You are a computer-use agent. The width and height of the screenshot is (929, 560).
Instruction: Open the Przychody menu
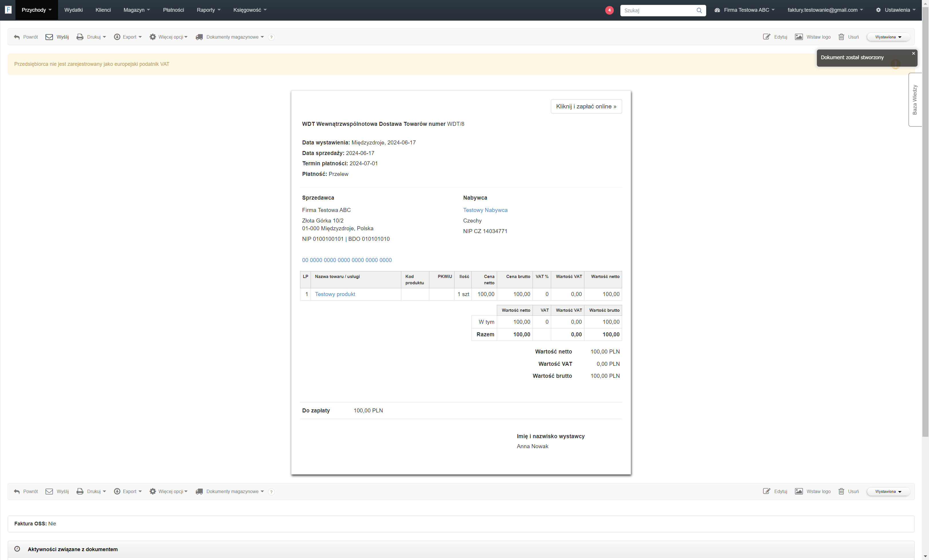(37, 10)
